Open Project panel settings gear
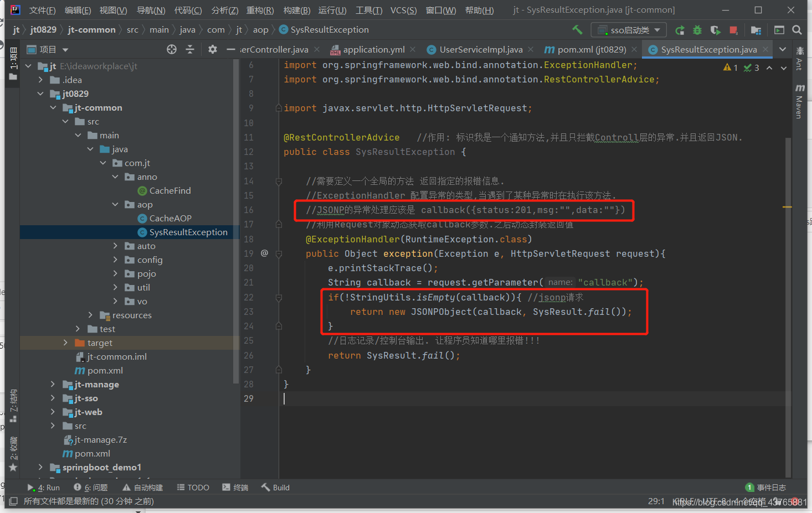Viewport: 812px width, 513px height. tap(213, 49)
